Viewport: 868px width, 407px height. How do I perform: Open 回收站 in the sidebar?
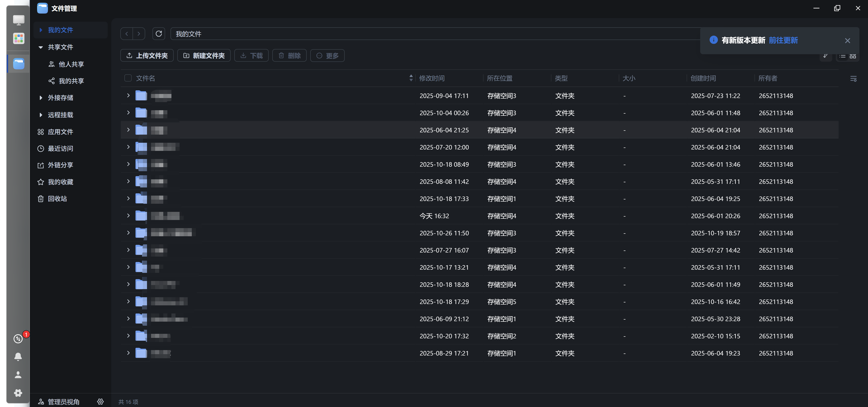(x=57, y=199)
